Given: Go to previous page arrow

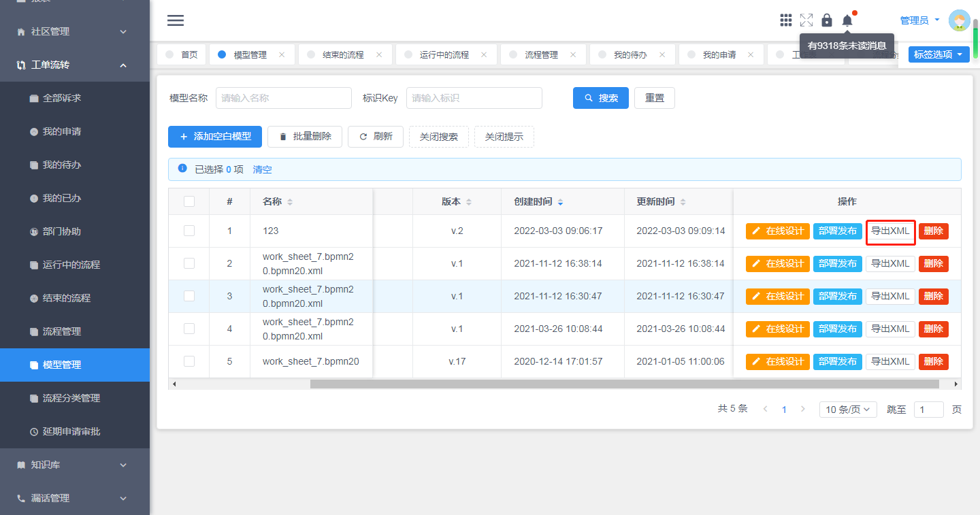Looking at the screenshot, I should tap(766, 410).
